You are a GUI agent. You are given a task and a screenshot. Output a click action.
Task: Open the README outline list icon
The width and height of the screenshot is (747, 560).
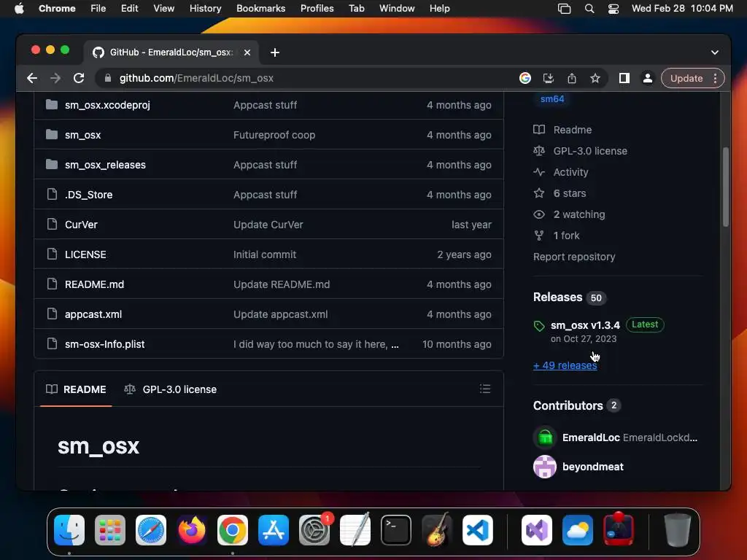click(x=485, y=389)
